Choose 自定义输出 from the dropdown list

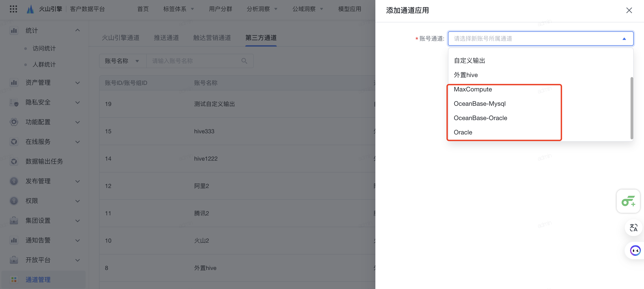pyautogui.click(x=540, y=60)
